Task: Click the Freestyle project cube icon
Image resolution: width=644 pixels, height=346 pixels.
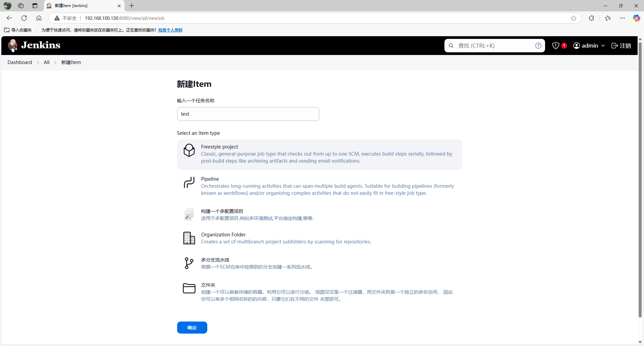Action: [x=189, y=150]
